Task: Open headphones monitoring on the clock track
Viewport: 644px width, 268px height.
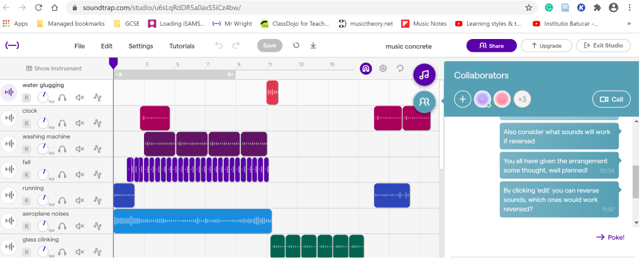Action: click(63, 123)
